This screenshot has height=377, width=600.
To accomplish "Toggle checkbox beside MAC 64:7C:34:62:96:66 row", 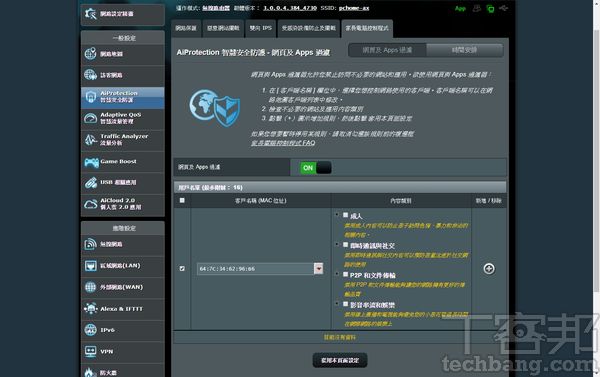I will pos(182,269).
